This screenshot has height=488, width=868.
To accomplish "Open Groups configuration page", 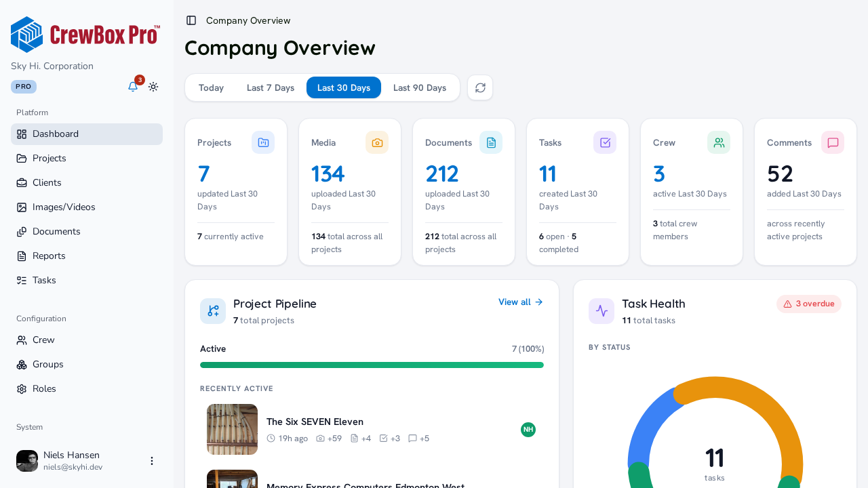I will [87, 365].
